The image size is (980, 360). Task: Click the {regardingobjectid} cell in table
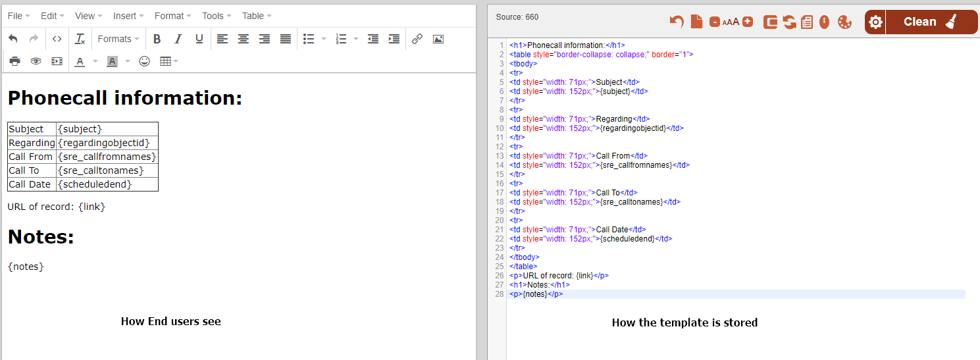tap(107, 143)
